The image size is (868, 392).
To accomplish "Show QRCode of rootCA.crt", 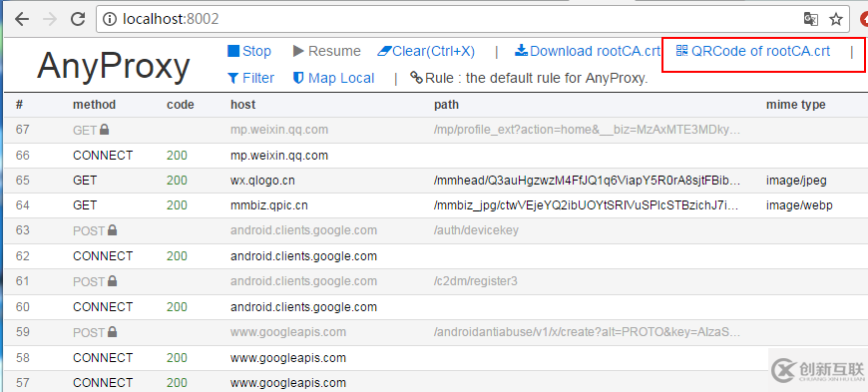I will pos(753,51).
